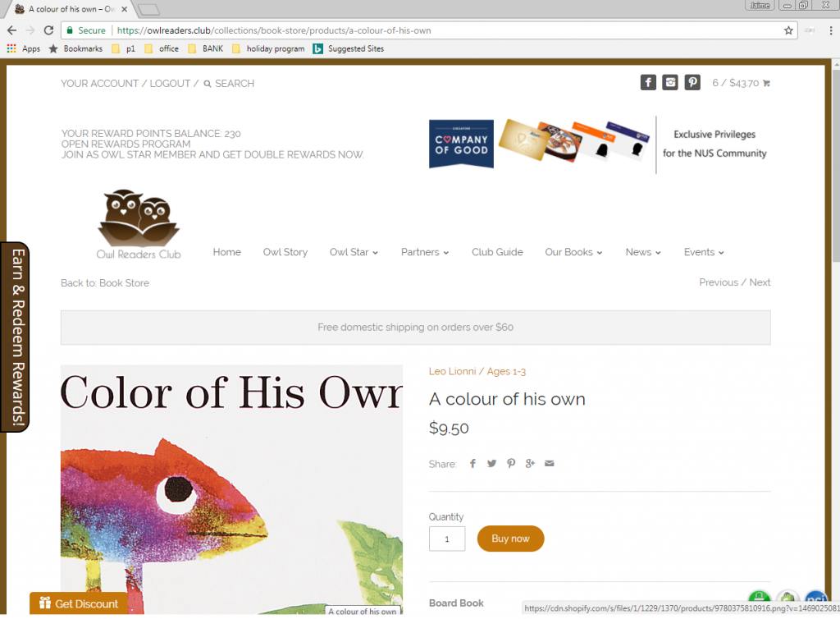
Task: Expand the Owl Star dropdown menu
Action: [354, 252]
